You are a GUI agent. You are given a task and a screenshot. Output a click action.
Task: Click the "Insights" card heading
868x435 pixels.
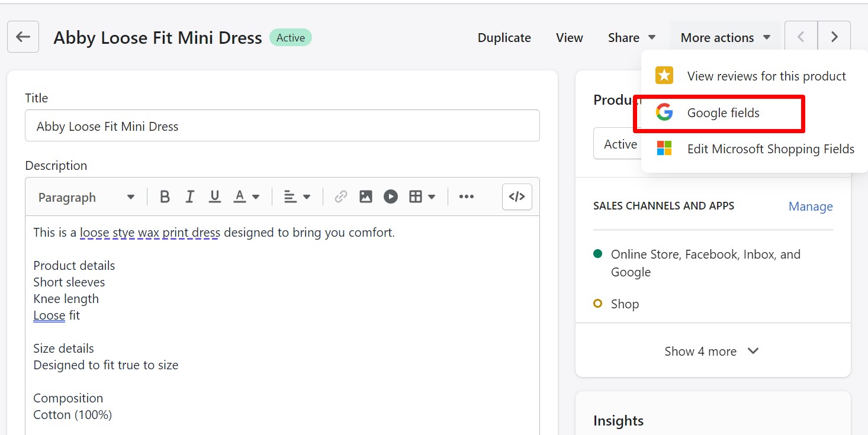[x=618, y=421]
